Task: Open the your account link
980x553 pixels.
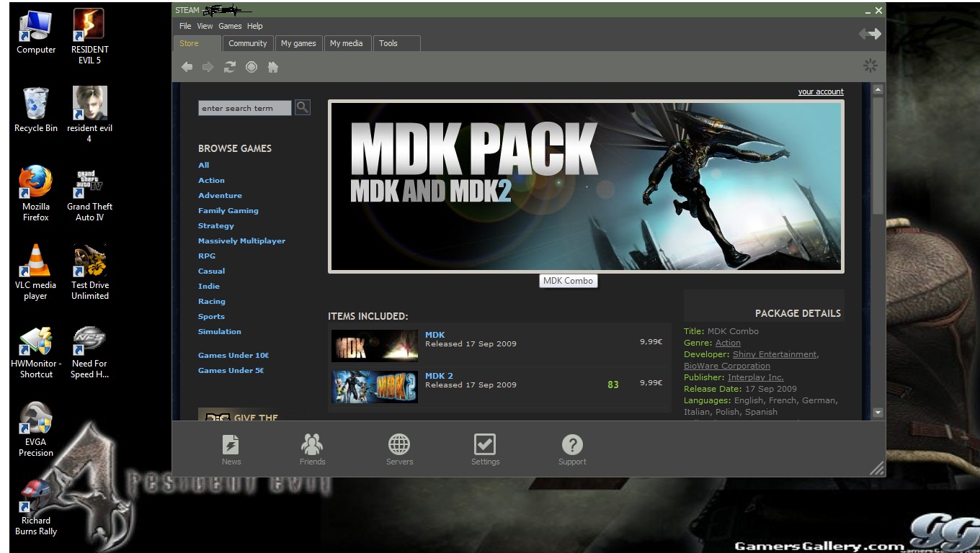Action: [821, 91]
